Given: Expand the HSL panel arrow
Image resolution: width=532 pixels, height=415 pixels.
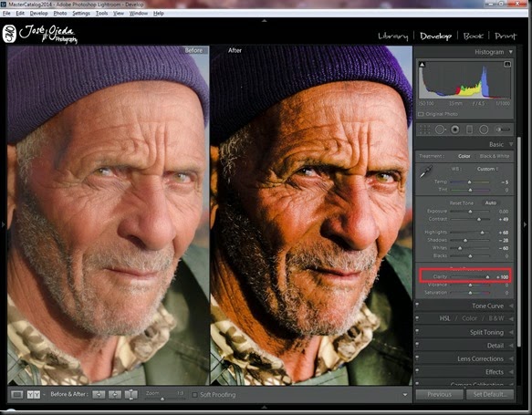Looking at the screenshot, I should pyautogui.click(x=511, y=318).
